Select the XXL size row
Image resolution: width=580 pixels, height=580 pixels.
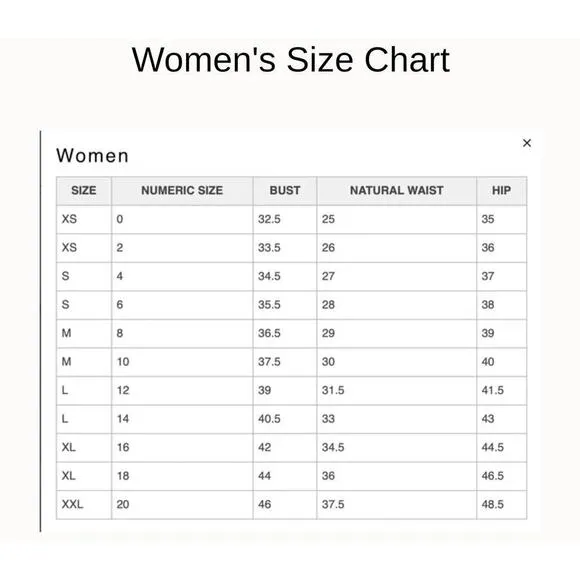(291, 505)
